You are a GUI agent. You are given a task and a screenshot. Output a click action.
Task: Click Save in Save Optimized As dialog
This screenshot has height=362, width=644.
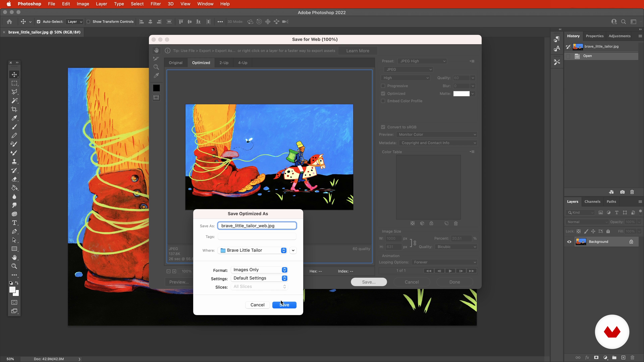click(x=284, y=305)
